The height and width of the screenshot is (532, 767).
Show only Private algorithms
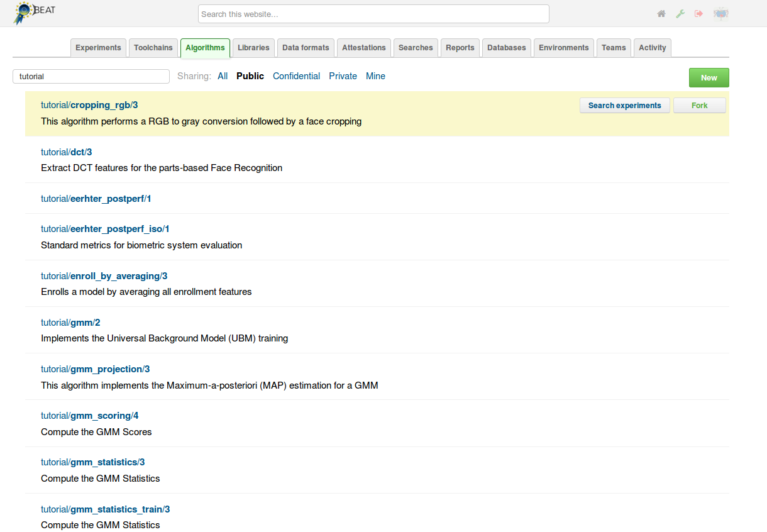(x=343, y=76)
